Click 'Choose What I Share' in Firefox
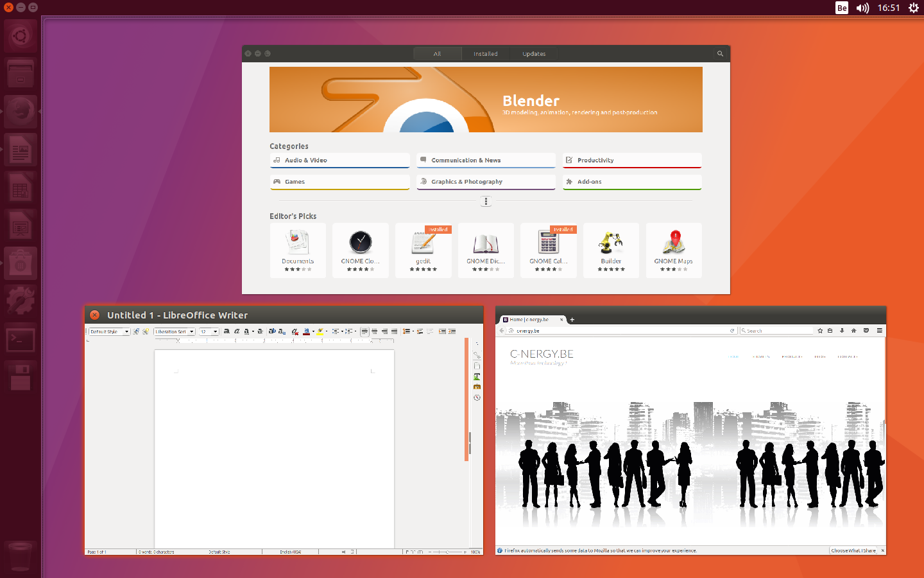This screenshot has height=578, width=924. click(x=853, y=550)
